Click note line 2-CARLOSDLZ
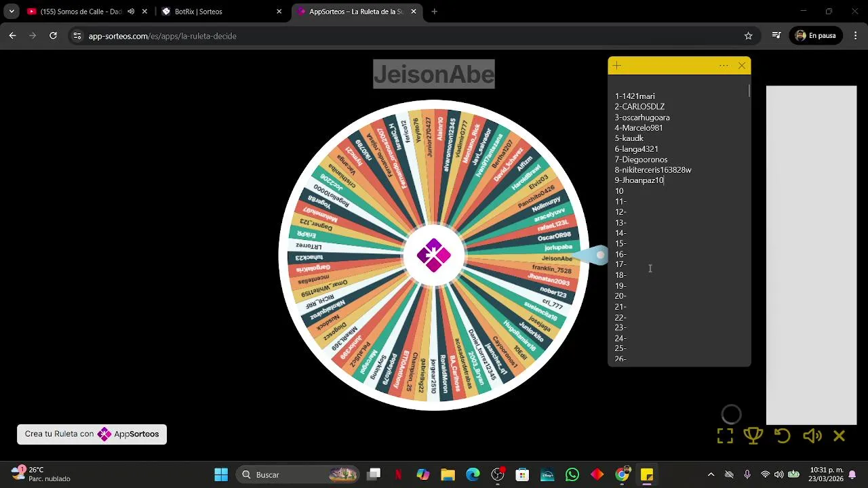The height and width of the screenshot is (488, 868). pyautogui.click(x=639, y=106)
